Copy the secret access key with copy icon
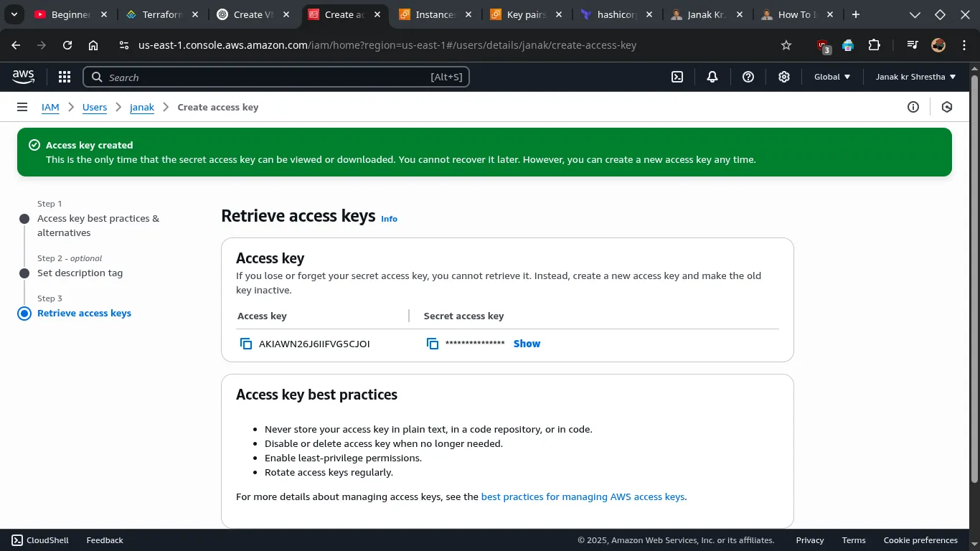The image size is (980, 551). (x=433, y=344)
